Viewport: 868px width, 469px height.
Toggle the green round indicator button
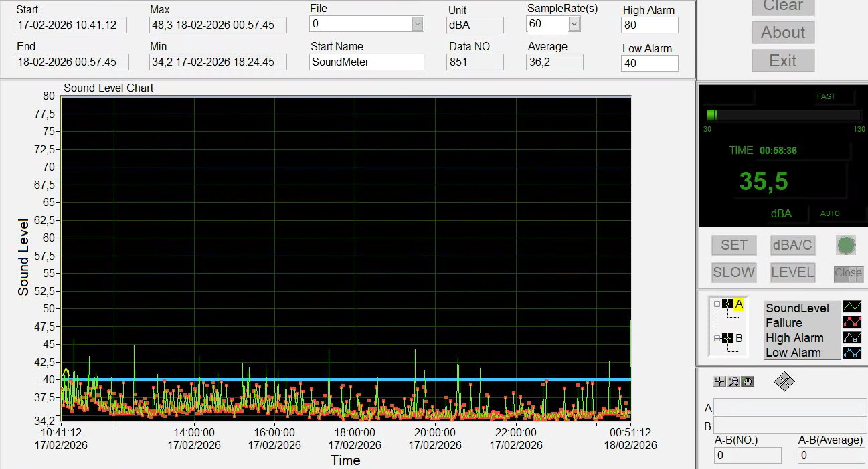click(x=846, y=246)
